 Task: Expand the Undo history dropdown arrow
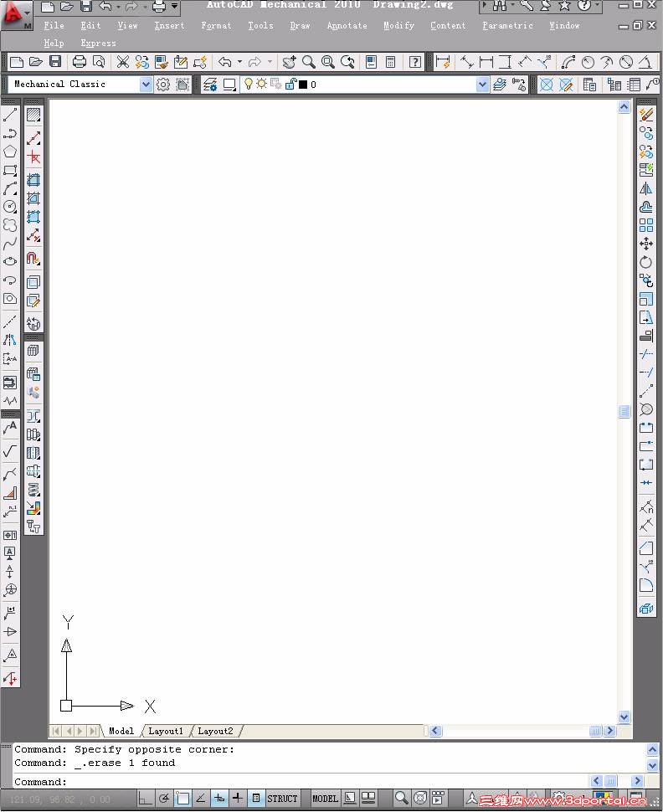239,62
